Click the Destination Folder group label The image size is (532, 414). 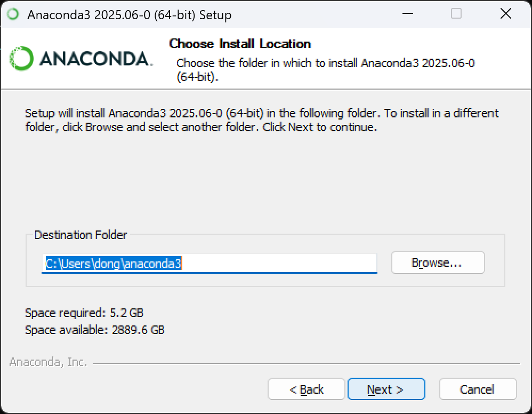[x=80, y=235]
